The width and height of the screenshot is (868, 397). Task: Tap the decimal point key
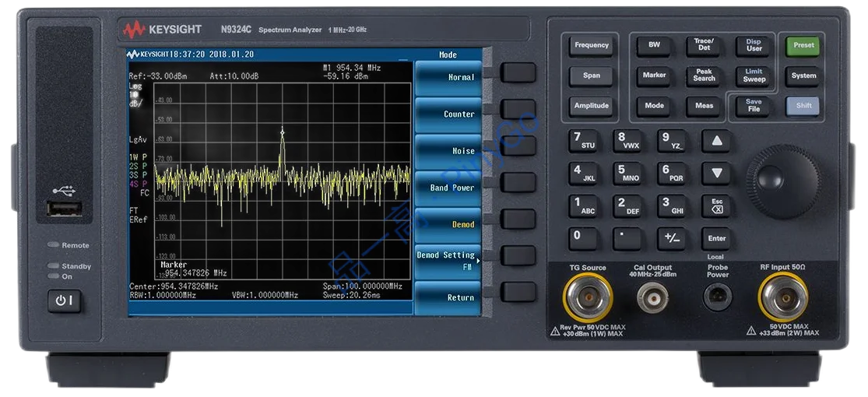pyautogui.click(x=627, y=239)
